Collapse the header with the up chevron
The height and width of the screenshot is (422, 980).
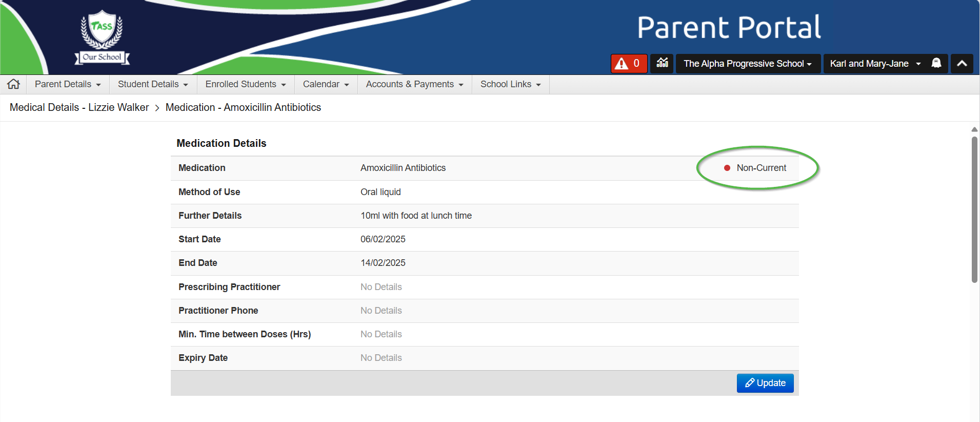pos(962,64)
